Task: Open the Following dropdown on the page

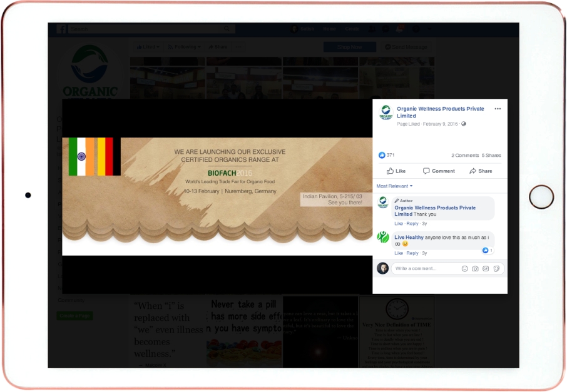Action: [184, 47]
